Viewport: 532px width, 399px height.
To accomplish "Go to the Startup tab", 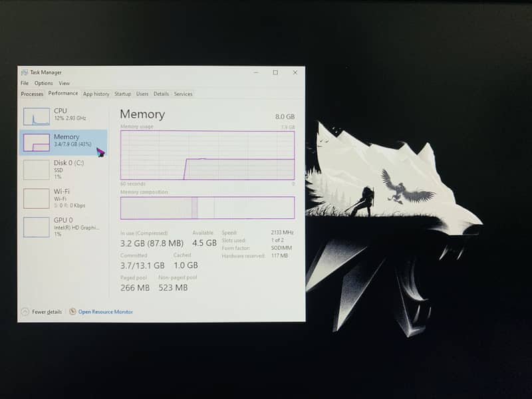I will coord(122,94).
